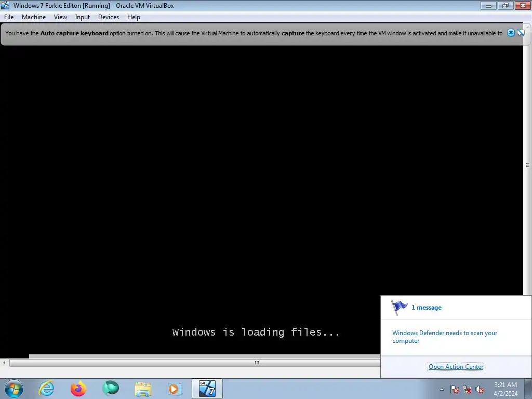The width and height of the screenshot is (532, 399).
Task: Launch Firefox from taskbar
Action: click(x=78, y=389)
